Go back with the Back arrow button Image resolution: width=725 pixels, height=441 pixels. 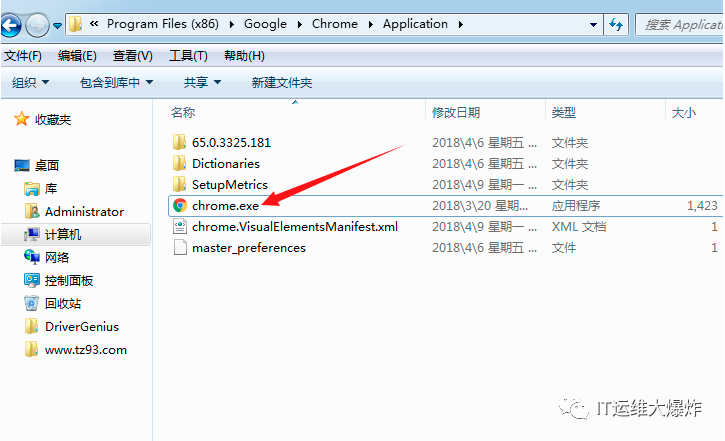[x=10, y=25]
